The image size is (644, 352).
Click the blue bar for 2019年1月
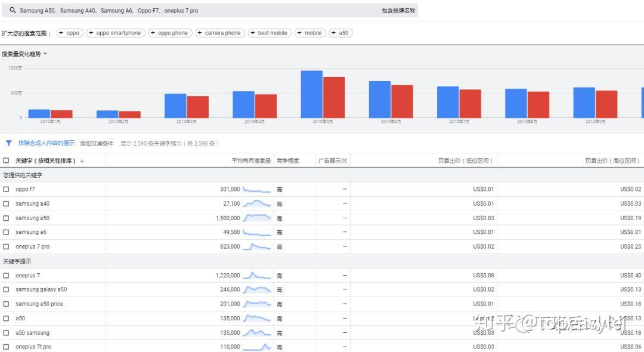click(39, 114)
